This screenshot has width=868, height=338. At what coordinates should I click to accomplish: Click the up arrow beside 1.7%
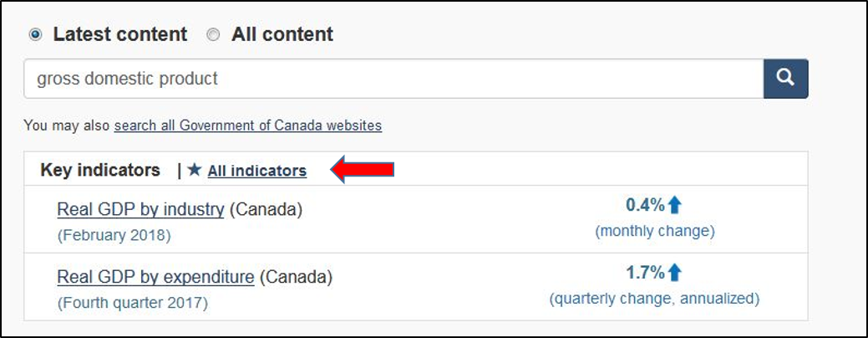coord(675,273)
